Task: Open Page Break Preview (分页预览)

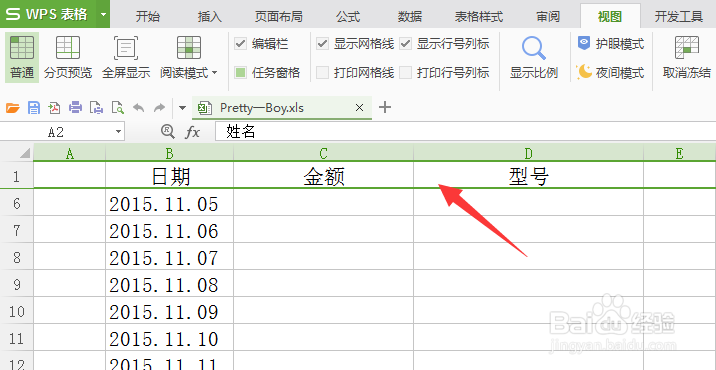Action: (x=68, y=57)
